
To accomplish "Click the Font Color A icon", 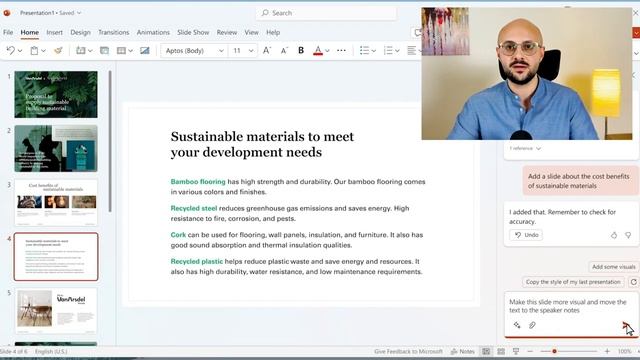I will tap(318, 51).
